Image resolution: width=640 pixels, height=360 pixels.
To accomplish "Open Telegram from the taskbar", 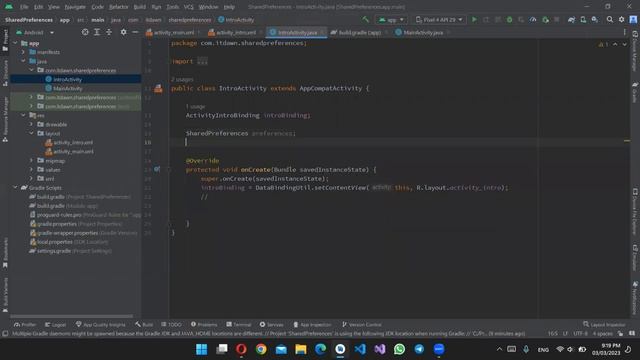I will (x=419, y=349).
